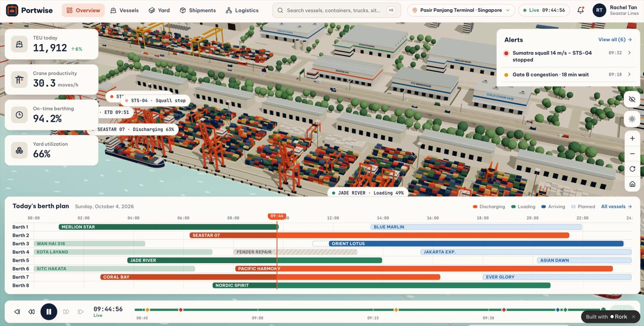Open the notifications bell
This screenshot has height=326, width=644.
point(581,10)
